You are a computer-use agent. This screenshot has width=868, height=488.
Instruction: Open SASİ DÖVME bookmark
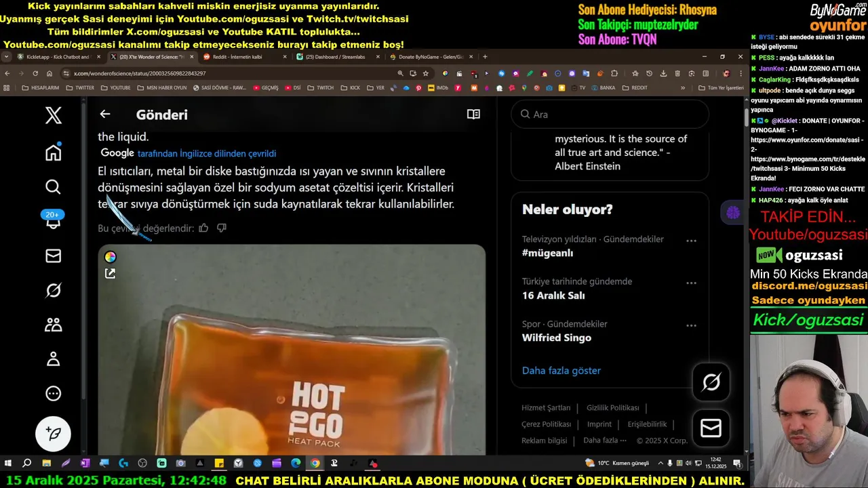(x=220, y=87)
